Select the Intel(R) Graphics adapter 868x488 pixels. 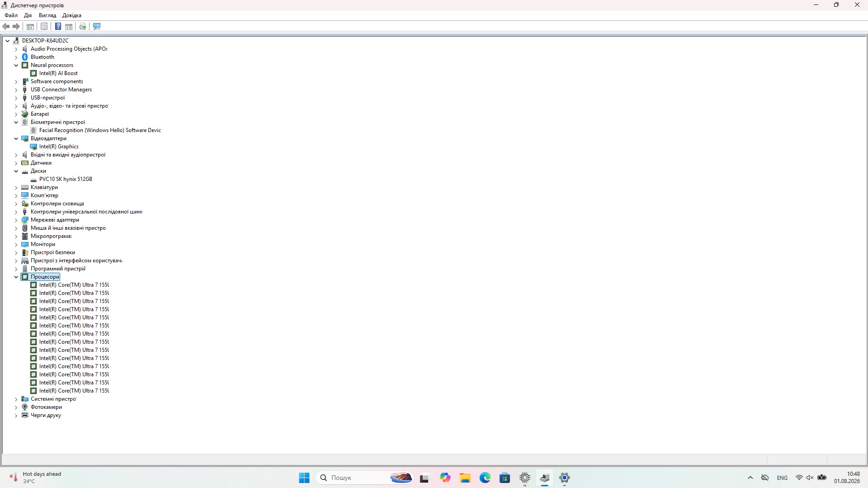coord(59,147)
